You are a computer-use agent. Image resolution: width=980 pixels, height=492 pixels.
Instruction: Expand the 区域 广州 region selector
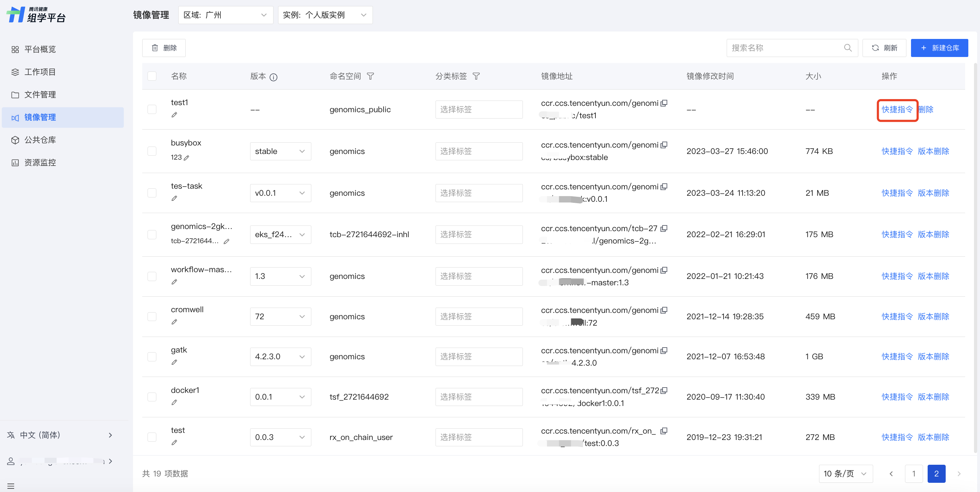coord(225,15)
